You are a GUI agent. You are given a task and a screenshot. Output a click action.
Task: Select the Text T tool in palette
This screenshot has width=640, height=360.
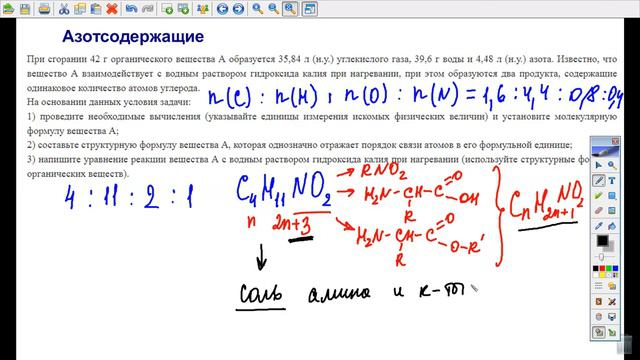pyautogui.click(x=612, y=180)
